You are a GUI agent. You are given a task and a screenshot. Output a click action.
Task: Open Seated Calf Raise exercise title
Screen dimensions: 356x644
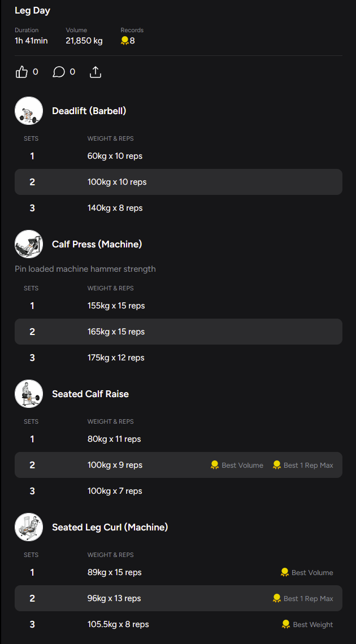(x=90, y=394)
